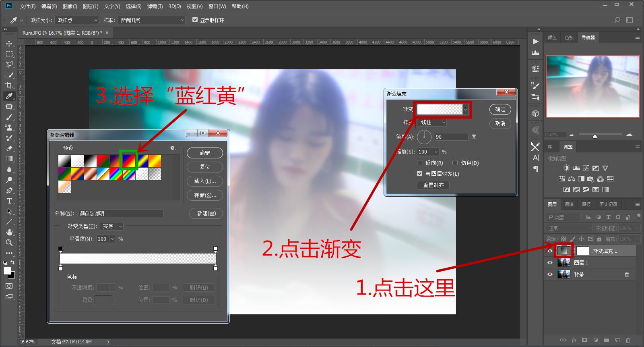Select the Quick Selection tool
Viewport: 644px width, 347px height.
[9, 75]
